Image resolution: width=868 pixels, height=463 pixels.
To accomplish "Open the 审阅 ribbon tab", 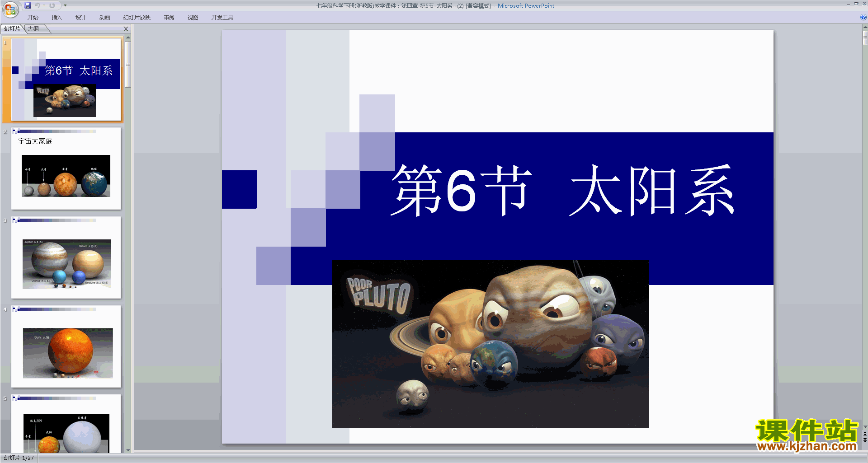I will click(169, 18).
